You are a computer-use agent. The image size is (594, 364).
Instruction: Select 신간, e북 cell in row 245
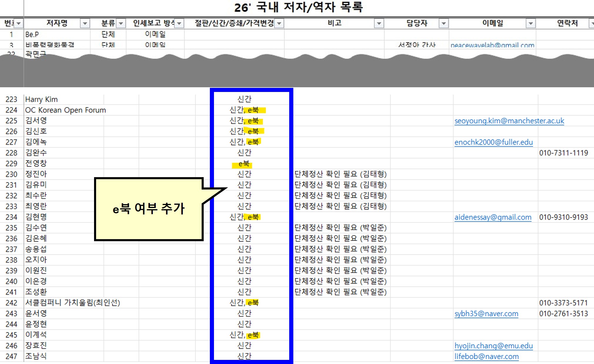coord(245,335)
